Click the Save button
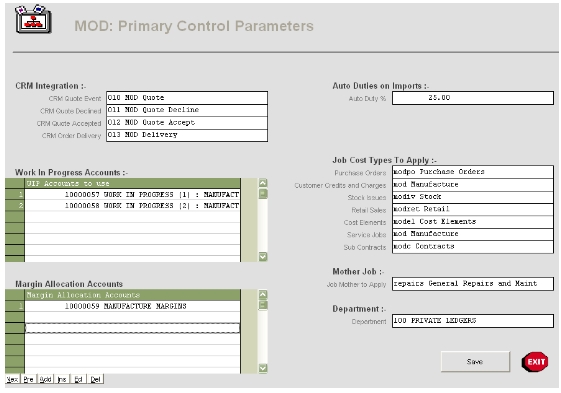The height and width of the screenshot is (393, 561). [x=475, y=362]
